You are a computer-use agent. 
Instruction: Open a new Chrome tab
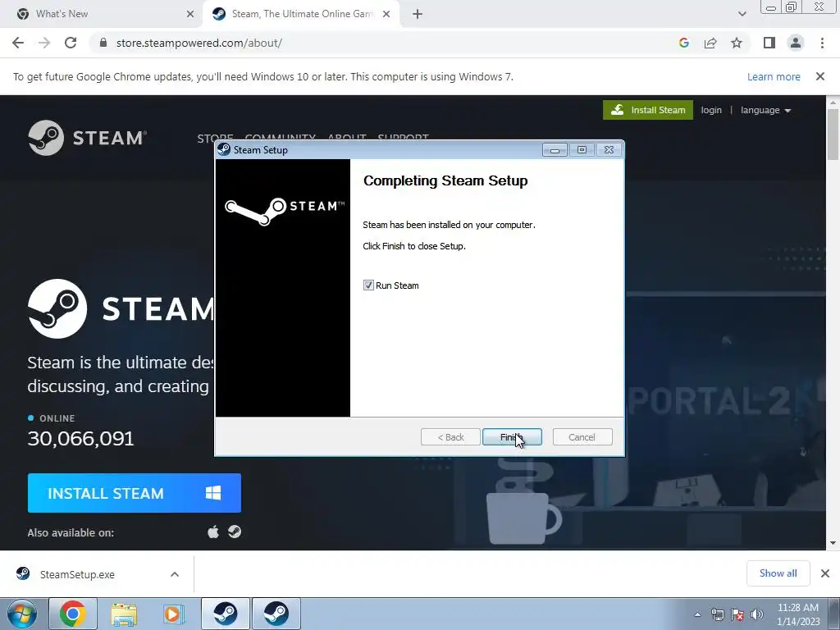point(418,14)
